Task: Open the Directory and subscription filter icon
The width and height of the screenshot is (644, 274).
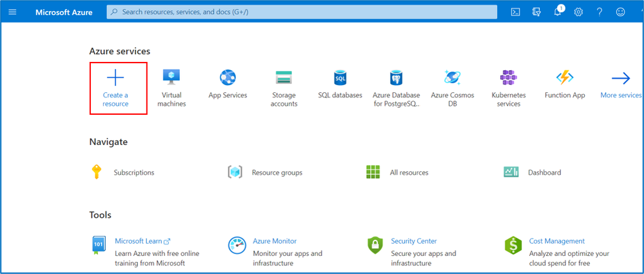Action: click(x=536, y=12)
